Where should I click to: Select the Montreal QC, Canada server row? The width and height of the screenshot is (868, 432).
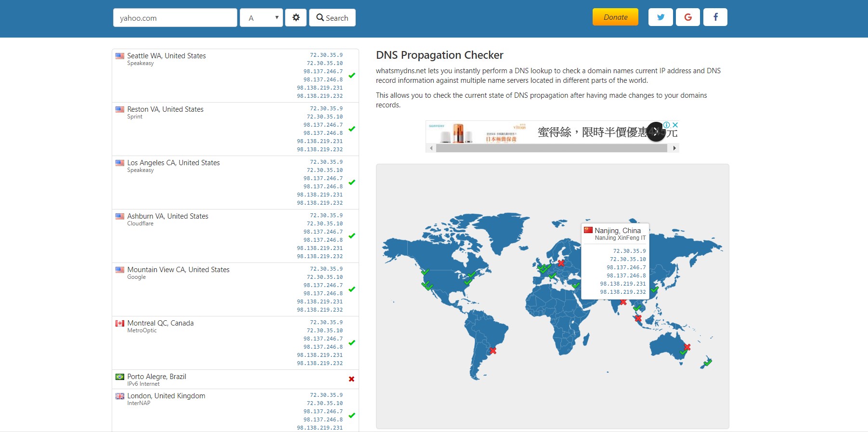(235, 343)
